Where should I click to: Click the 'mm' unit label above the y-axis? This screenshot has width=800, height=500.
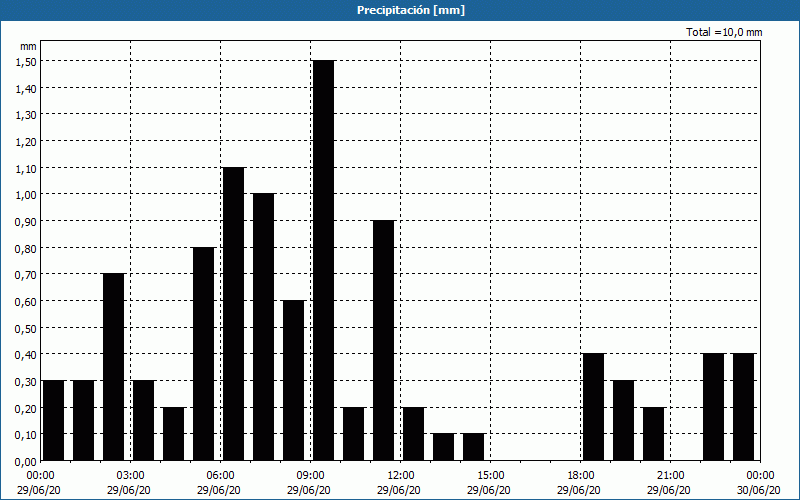(x=28, y=46)
